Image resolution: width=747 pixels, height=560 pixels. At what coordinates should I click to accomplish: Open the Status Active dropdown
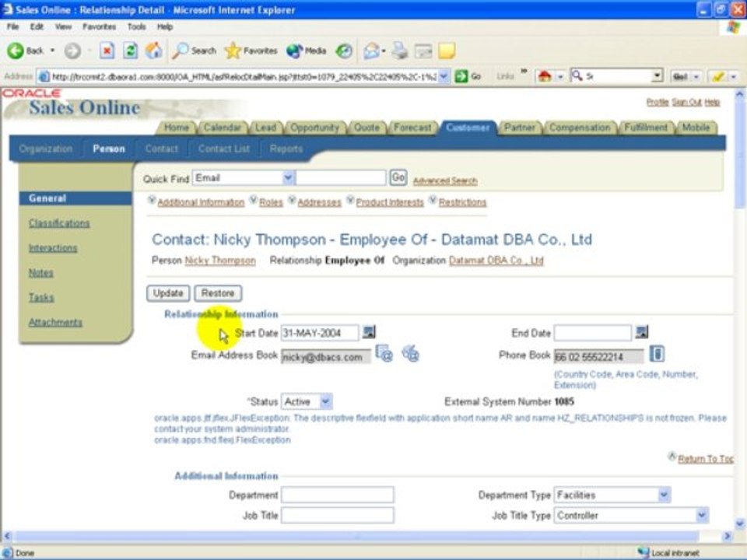[325, 401]
